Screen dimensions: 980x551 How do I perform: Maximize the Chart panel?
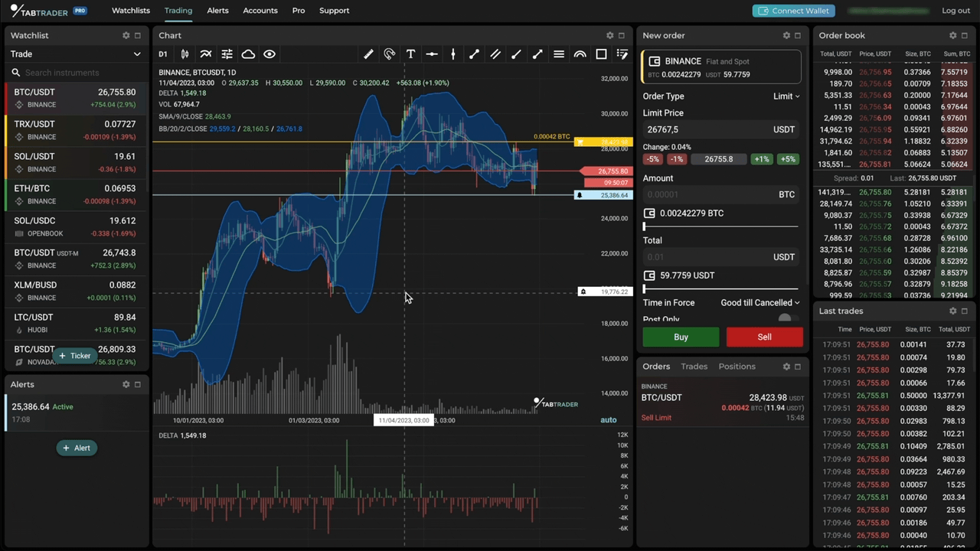click(x=622, y=36)
